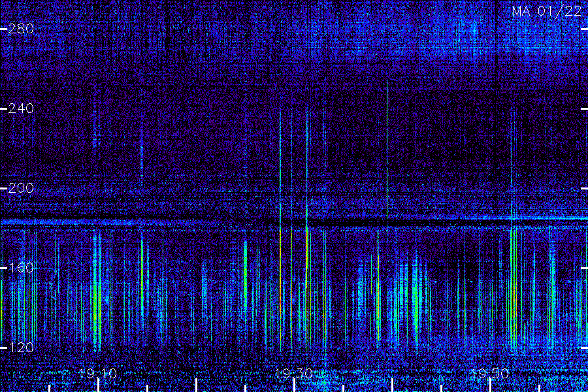Click the 280 frequency axis label
Image resolution: width=588 pixels, height=392 pixels.
tap(21, 29)
